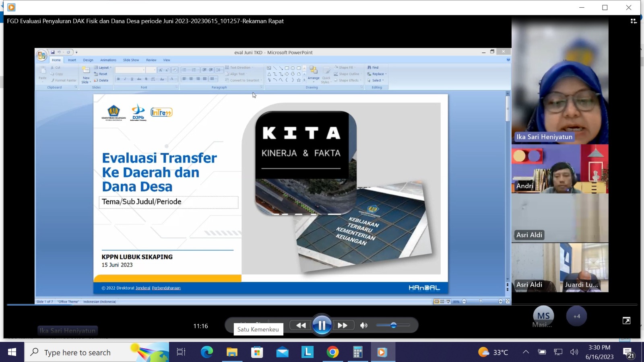
Task: Select the MS participant avatar
Action: (543, 316)
